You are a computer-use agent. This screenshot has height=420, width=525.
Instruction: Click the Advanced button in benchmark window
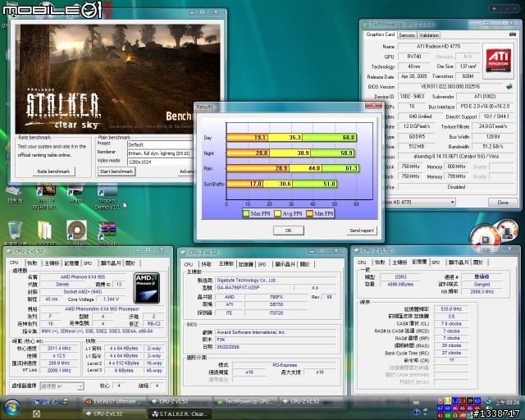186,171
